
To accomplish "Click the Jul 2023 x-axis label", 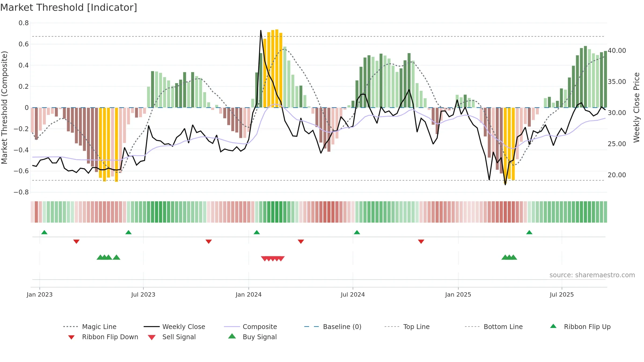I will pyautogui.click(x=143, y=295).
